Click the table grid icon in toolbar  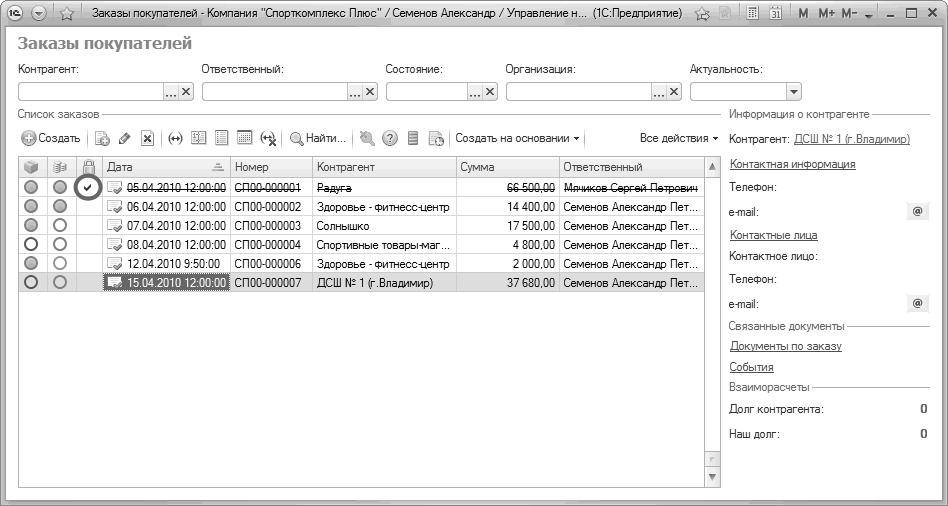[244, 138]
